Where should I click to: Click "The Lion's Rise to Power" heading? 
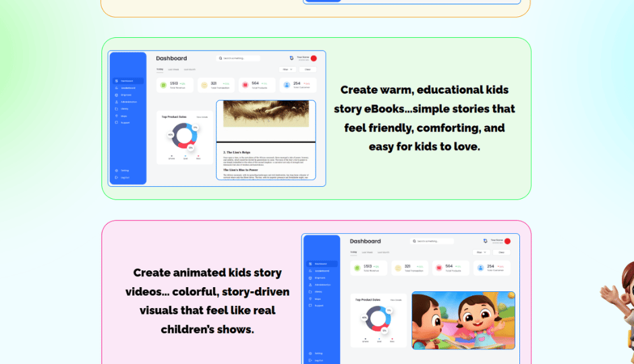click(241, 170)
